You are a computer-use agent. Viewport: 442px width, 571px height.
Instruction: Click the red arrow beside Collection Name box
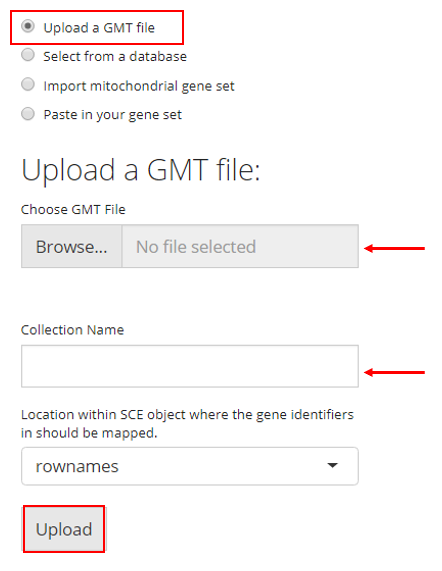point(395,372)
